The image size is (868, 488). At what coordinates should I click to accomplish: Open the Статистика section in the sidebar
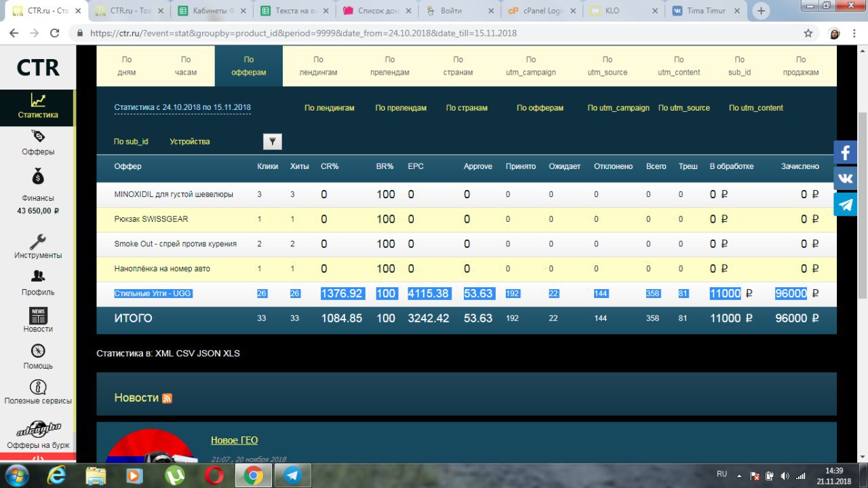(38, 108)
